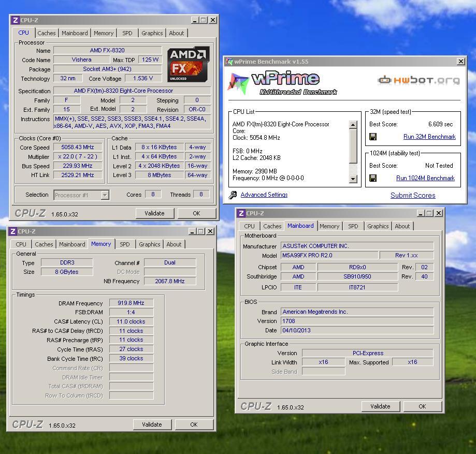Click Southbridge value SB910/950
476x454 pixels.
(357, 277)
